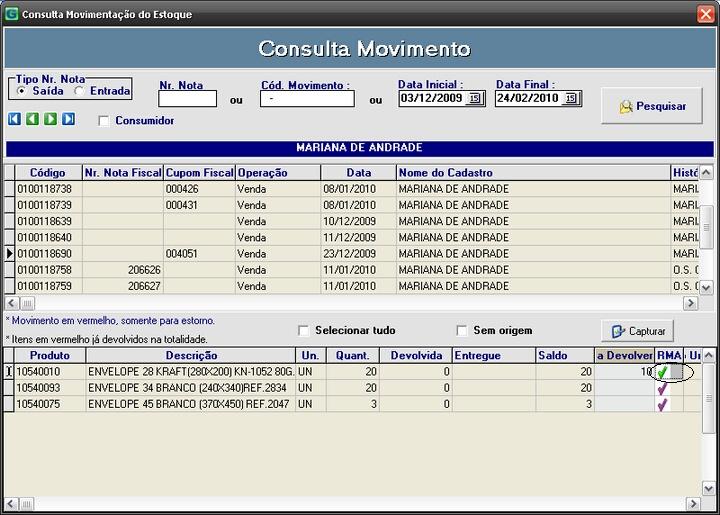The height and width of the screenshot is (515, 720).
Task: Click Operação column header
Action: (x=278, y=173)
